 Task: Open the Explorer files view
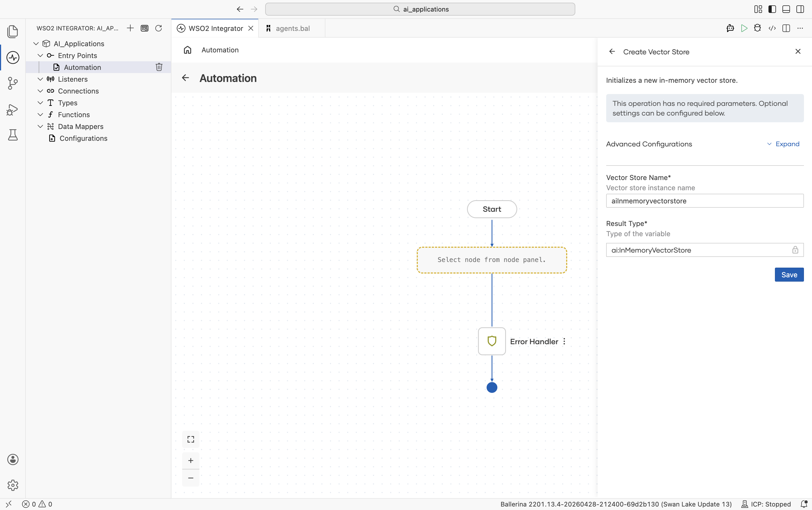(12, 31)
